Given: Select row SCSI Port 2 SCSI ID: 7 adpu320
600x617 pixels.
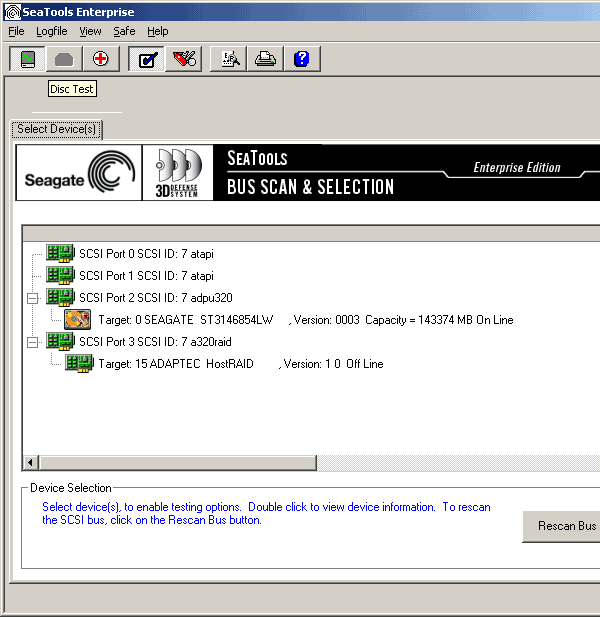Looking at the screenshot, I should 156,298.
